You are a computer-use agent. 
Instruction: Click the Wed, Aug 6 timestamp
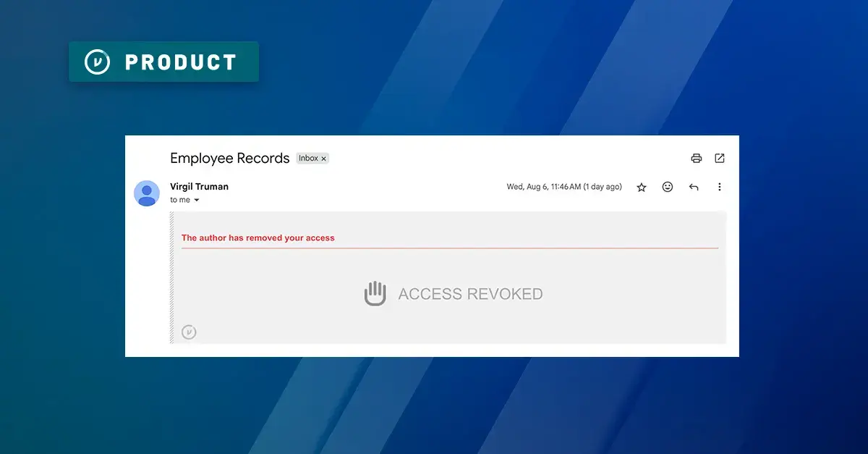[x=563, y=187]
